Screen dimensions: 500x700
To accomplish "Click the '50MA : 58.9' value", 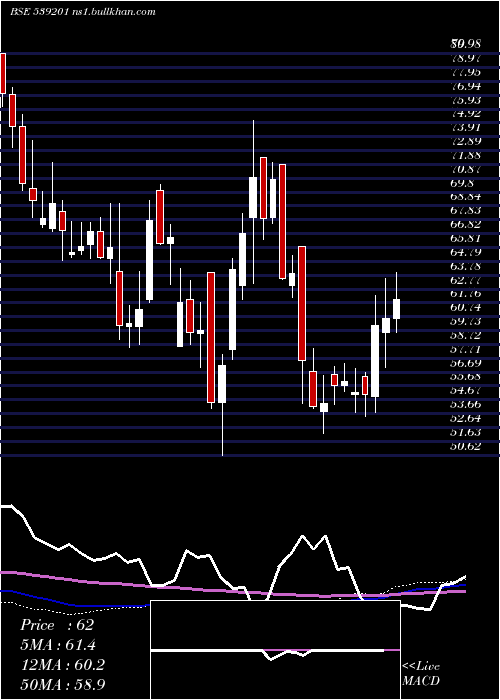I will pyautogui.click(x=63, y=685).
